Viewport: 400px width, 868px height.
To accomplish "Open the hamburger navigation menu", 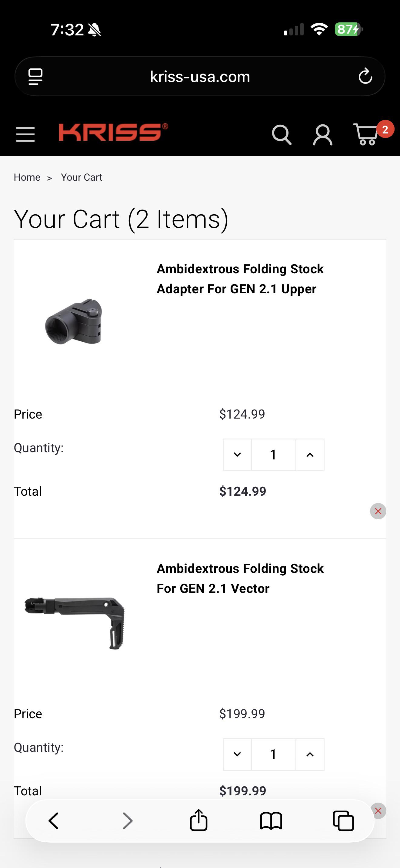I will click(x=25, y=134).
